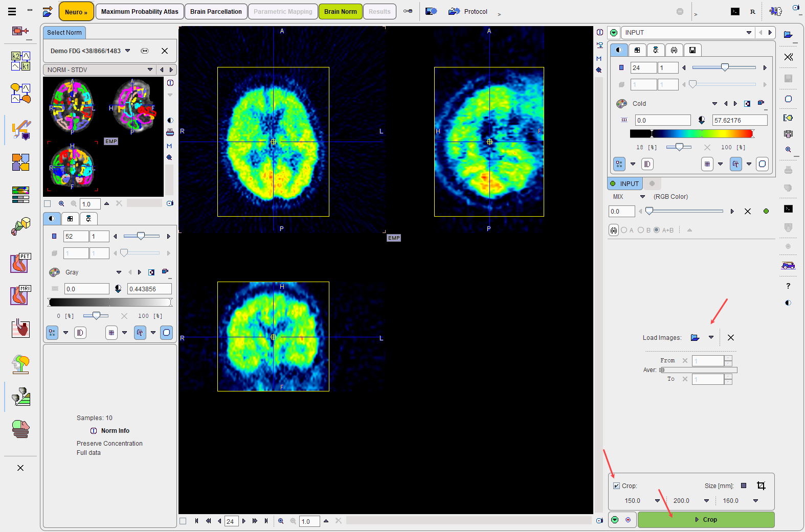This screenshot has height=532, width=805.
Task: Click the print icon beside norm thumbnail
Action: (170, 133)
